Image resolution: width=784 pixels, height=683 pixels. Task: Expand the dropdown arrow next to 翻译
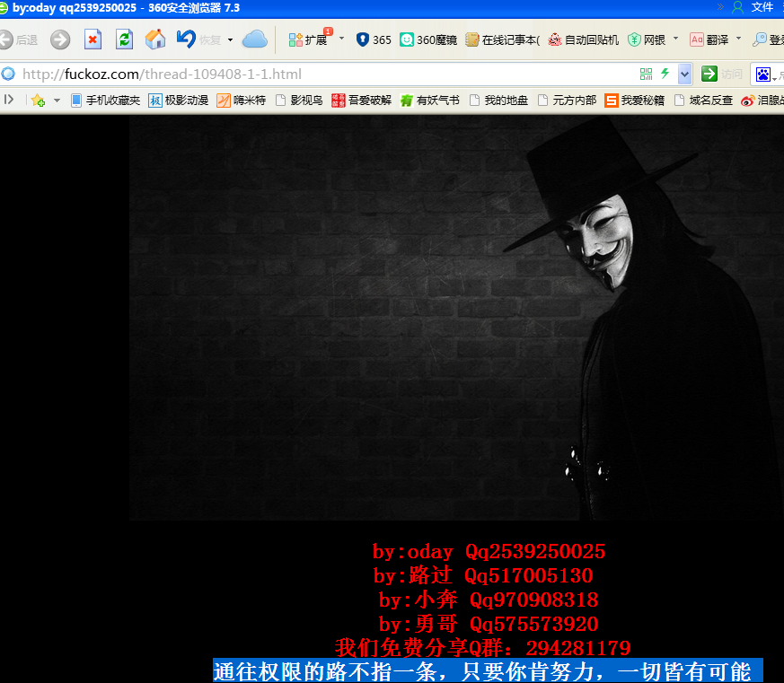(738, 39)
